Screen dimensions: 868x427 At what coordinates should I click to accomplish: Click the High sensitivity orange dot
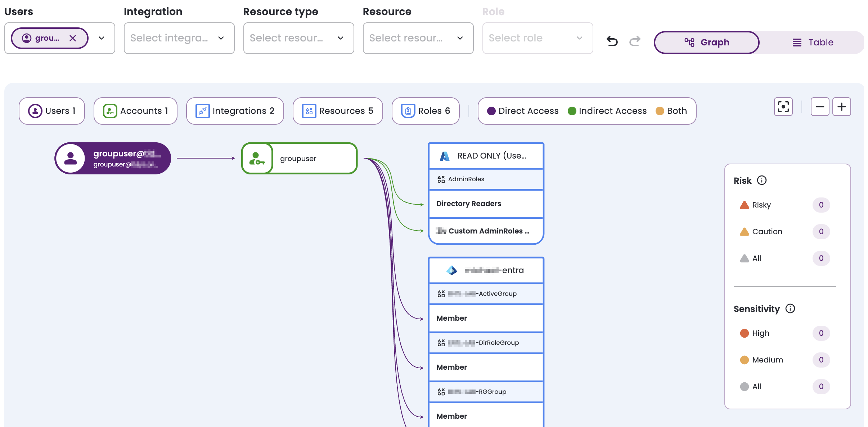pyautogui.click(x=744, y=333)
